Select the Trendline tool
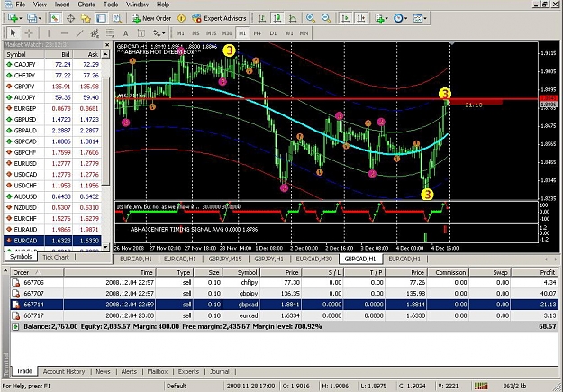This screenshot has height=392, width=563. [x=79, y=33]
